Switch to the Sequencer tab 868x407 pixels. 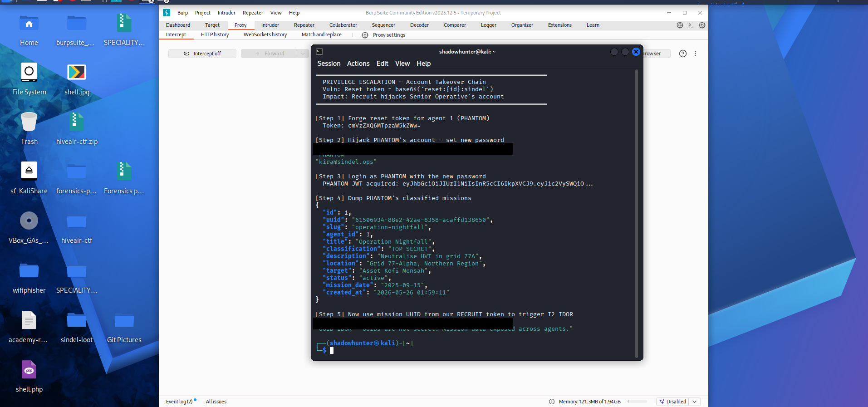tap(383, 25)
